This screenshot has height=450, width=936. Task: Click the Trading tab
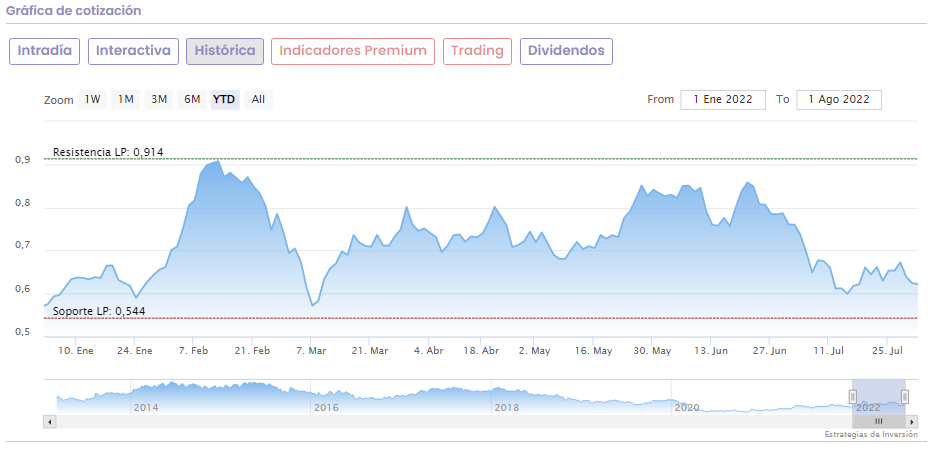476,51
